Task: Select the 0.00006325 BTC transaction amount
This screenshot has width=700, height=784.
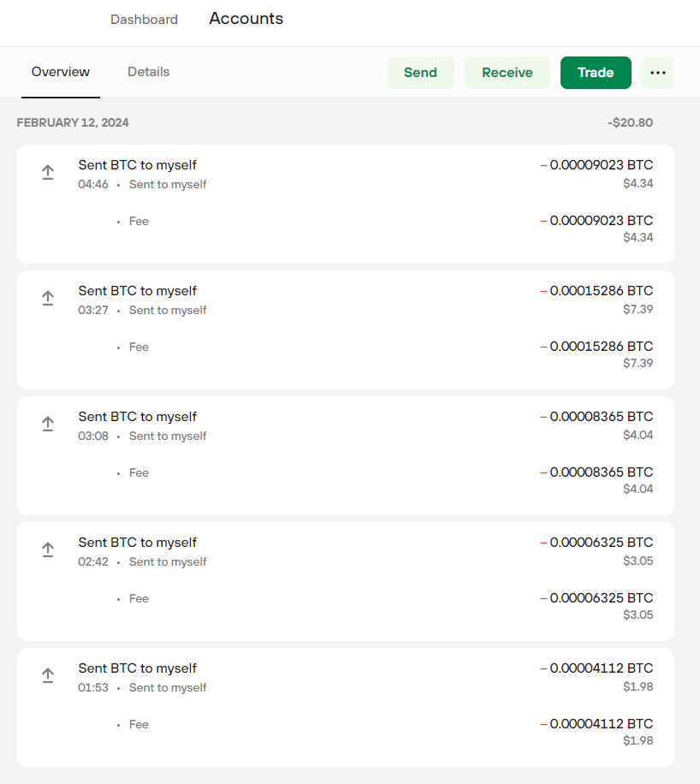Action: pyautogui.click(x=600, y=543)
